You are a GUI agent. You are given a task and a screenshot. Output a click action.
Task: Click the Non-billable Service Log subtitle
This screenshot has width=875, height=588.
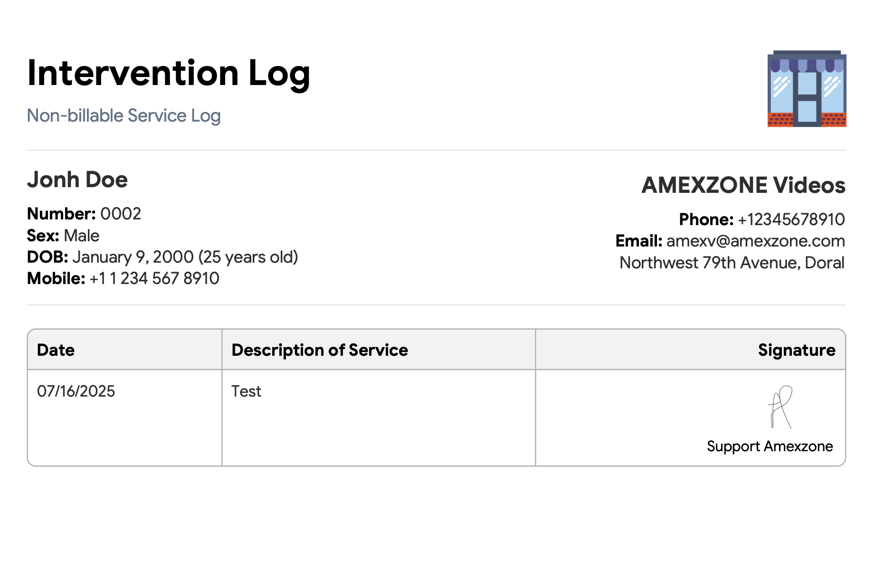point(124,116)
